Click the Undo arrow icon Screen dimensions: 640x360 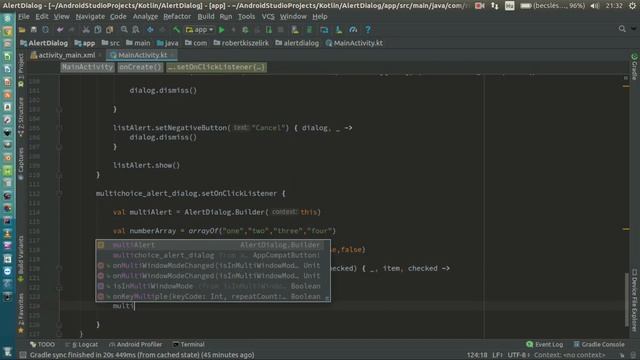[x=60, y=30]
